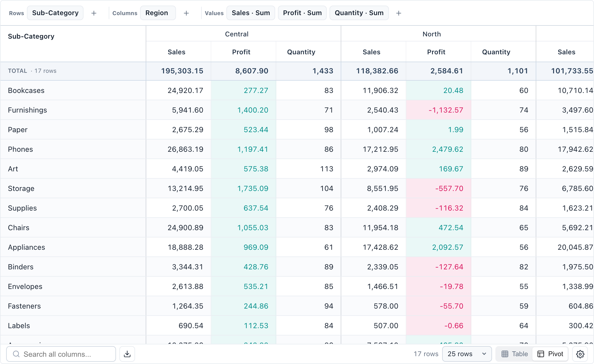Sort by Central Profit column header

pos(241,52)
